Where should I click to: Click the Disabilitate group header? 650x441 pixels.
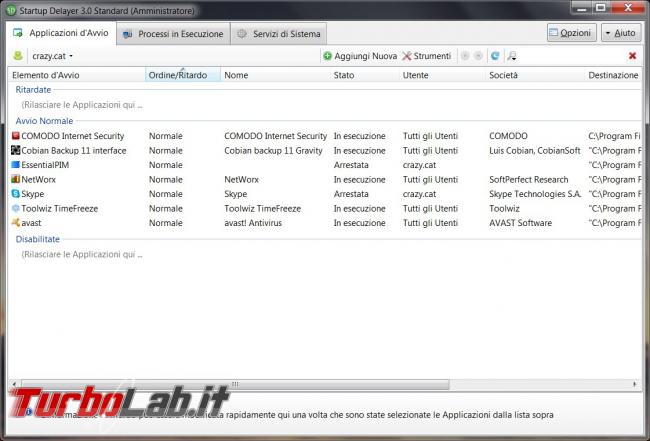38,239
